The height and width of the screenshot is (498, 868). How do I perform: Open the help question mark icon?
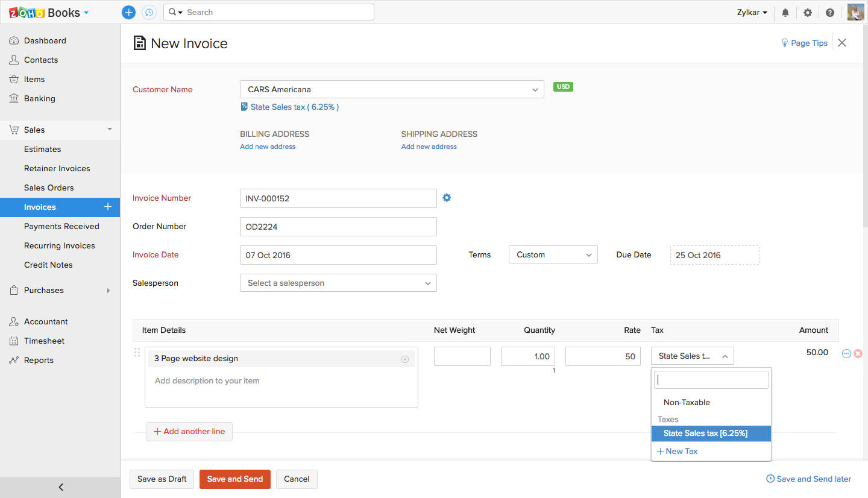830,12
